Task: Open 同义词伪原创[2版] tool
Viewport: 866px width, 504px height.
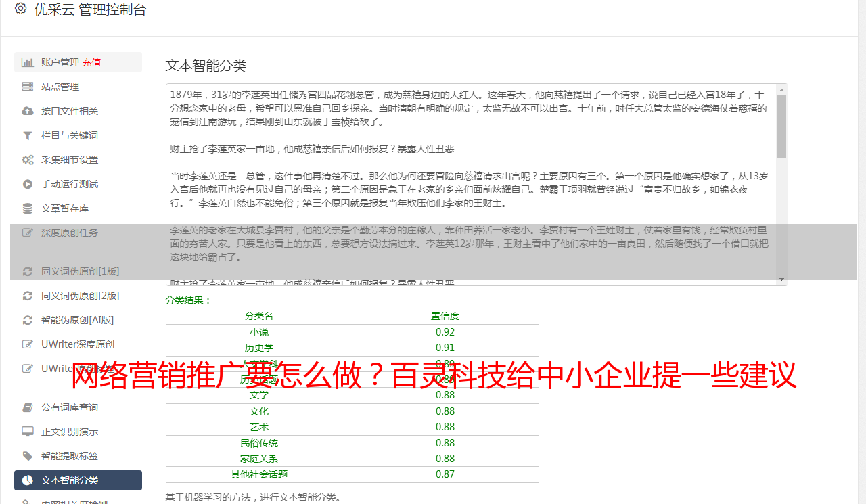Action: point(80,296)
